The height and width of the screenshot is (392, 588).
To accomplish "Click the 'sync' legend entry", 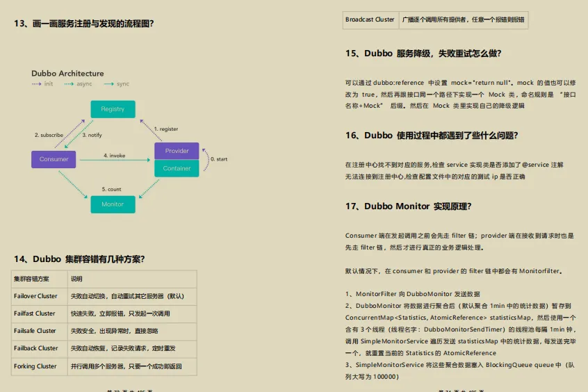I will click(x=117, y=83).
